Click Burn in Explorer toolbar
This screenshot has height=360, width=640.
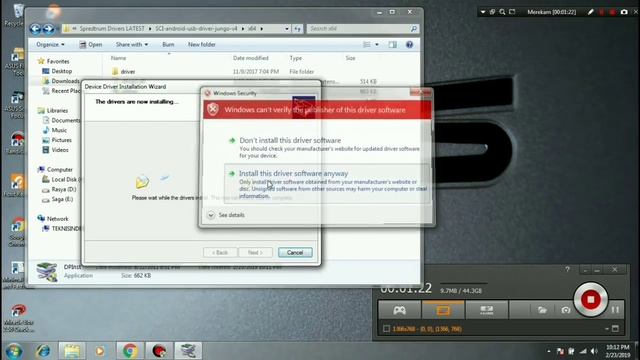coord(168,44)
